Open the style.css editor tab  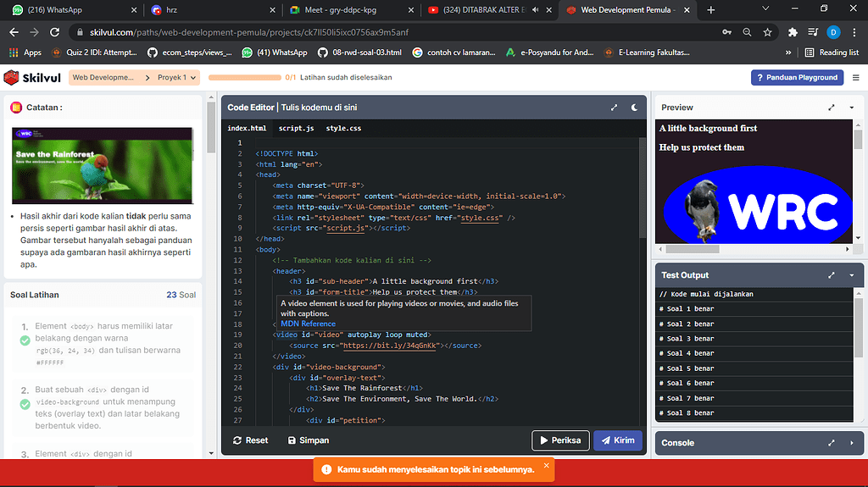[x=343, y=129]
